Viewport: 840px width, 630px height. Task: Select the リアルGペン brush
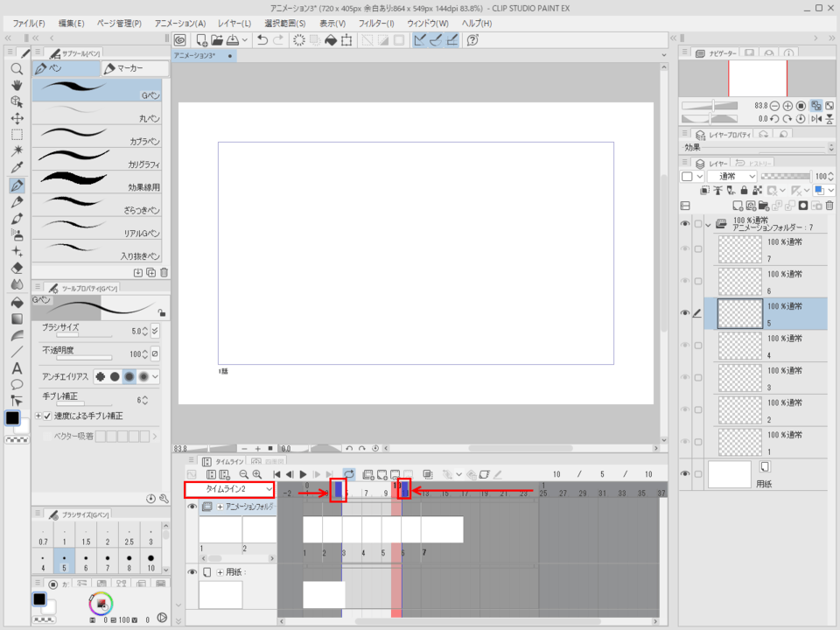(98, 228)
